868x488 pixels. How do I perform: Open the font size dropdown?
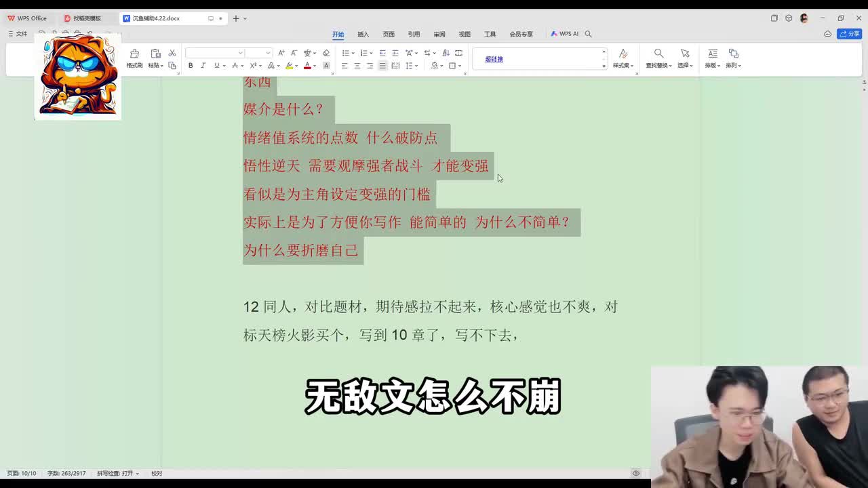pos(268,53)
